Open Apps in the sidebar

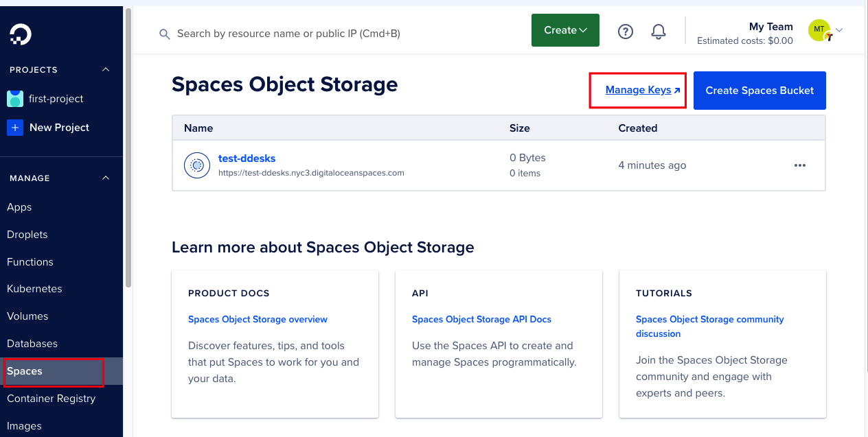(x=19, y=207)
